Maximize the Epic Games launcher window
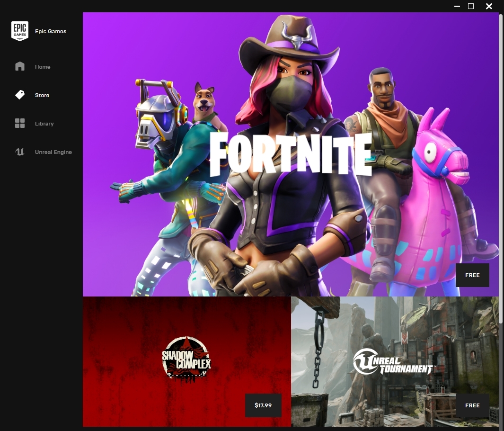The height and width of the screenshot is (431, 504). [471, 6]
